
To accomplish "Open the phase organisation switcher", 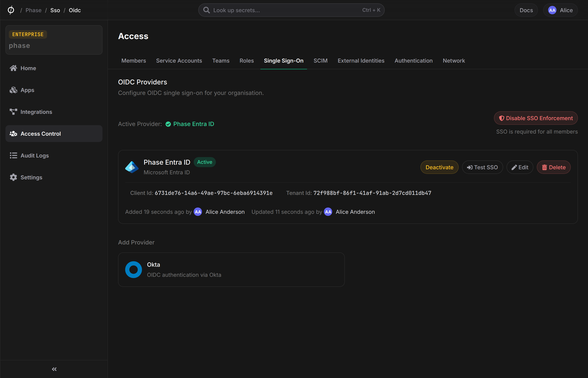I will [54, 40].
